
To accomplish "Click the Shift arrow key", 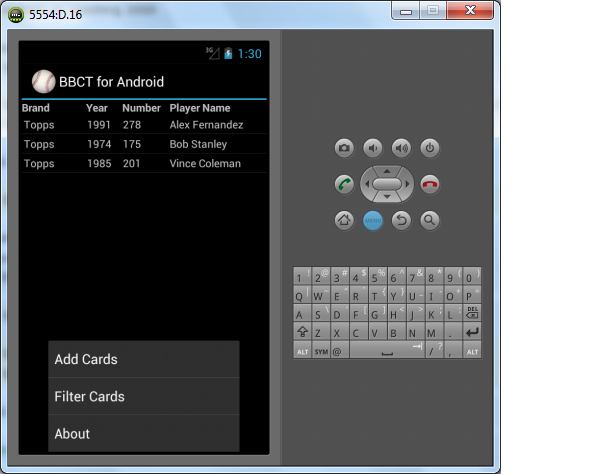I will click(302, 332).
